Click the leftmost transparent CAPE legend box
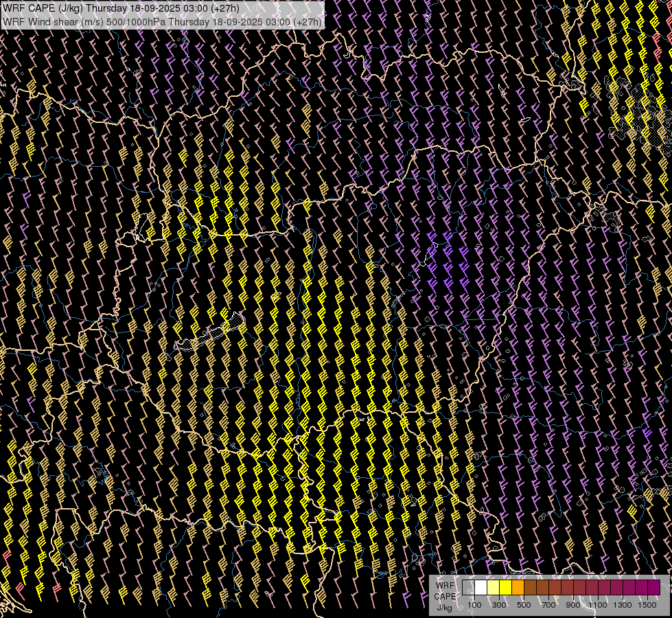 coord(468,588)
